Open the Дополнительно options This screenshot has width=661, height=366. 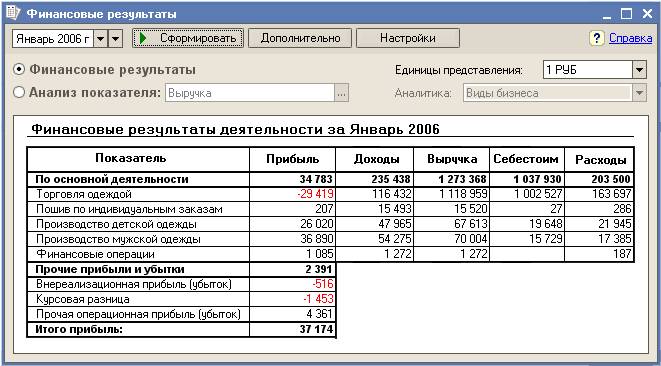pyautogui.click(x=300, y=38)
